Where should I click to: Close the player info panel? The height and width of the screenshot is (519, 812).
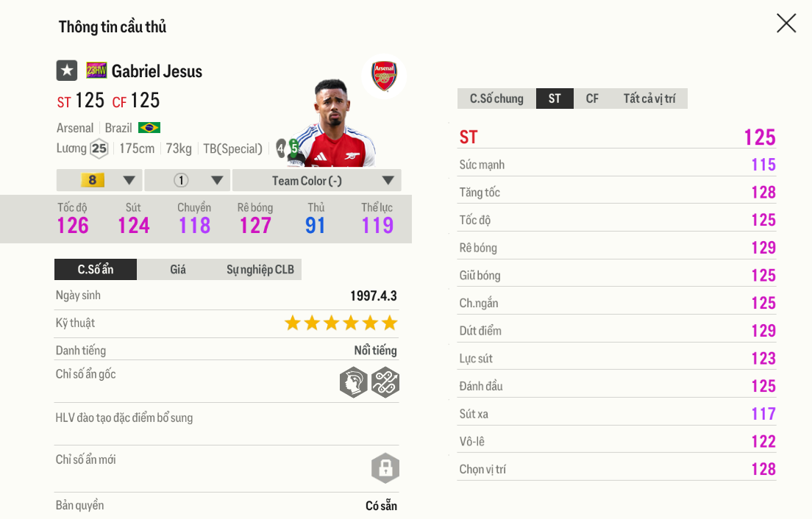[786, 24]
